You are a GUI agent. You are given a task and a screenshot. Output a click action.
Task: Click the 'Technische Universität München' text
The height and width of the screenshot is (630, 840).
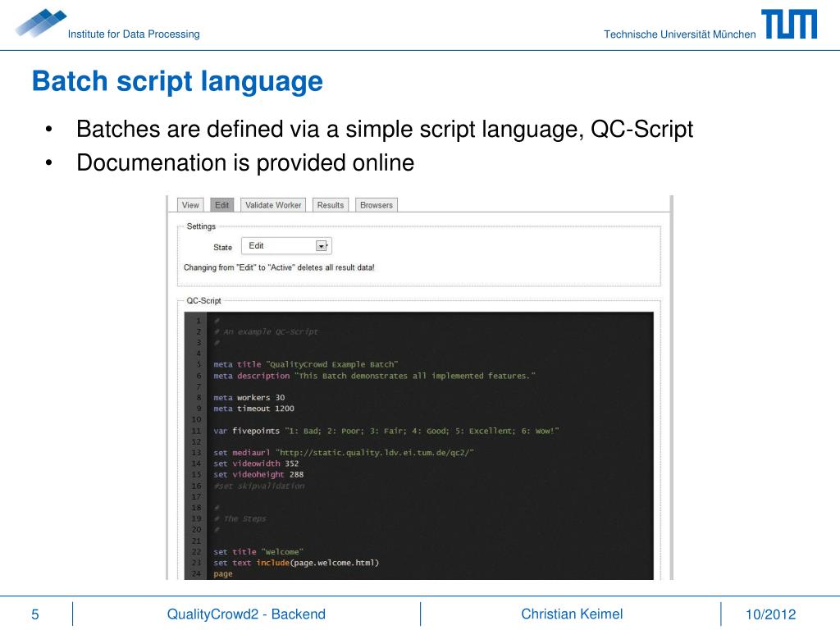pyautogui.click(x=680, y=34)
